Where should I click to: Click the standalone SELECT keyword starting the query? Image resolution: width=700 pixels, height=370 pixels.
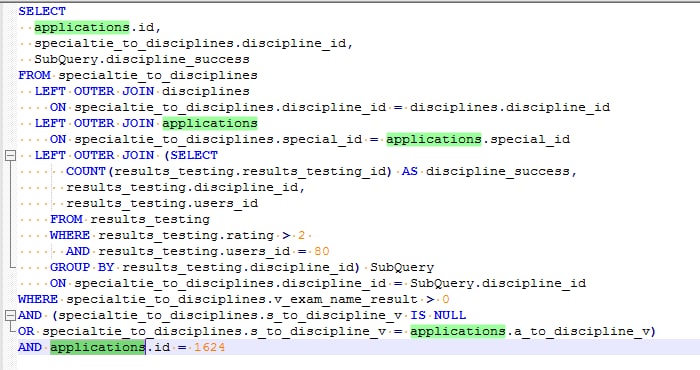click(42, 11)
